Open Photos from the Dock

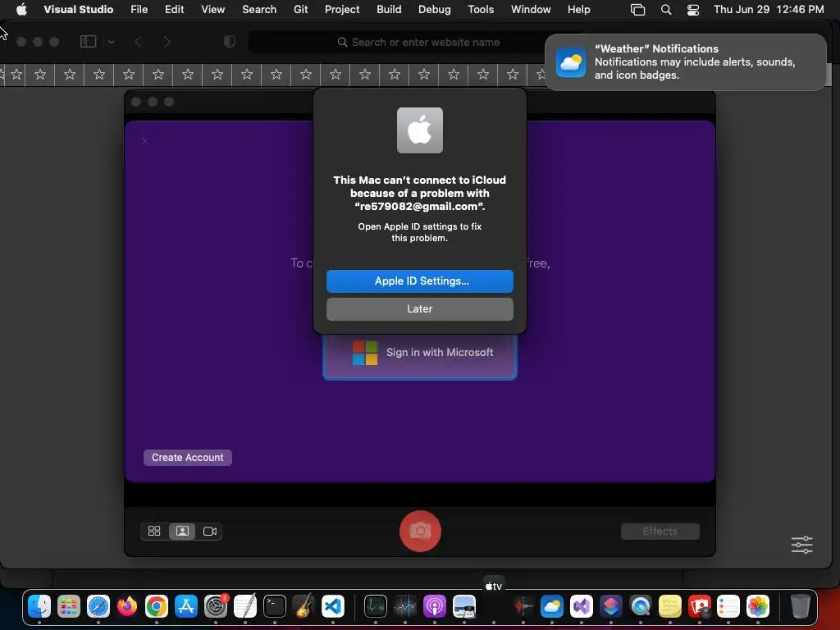click(757, 606)
